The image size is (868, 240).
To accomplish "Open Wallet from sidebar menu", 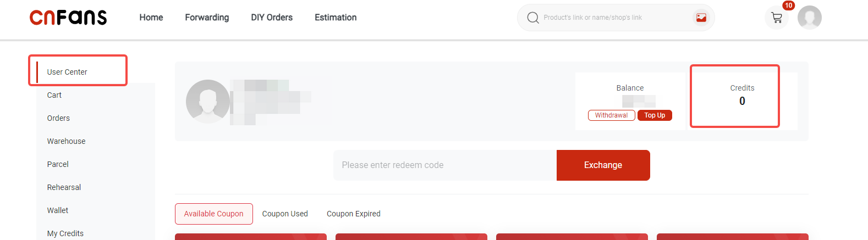I will pyautogui.click(x=58, y=210).
